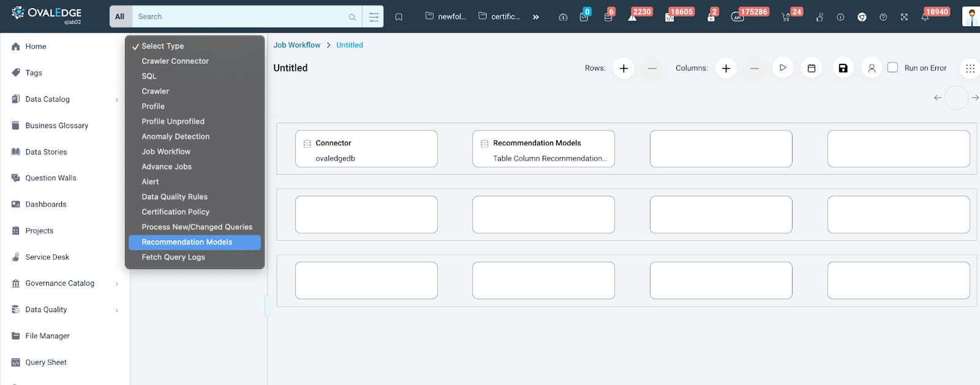Save the workflow with floppy disk icon
Viewport: 980px width, 385px height.
tap(843, 68)
